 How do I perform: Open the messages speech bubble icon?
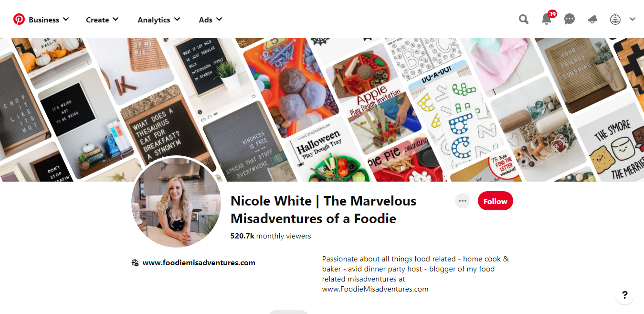click(570, 20)
